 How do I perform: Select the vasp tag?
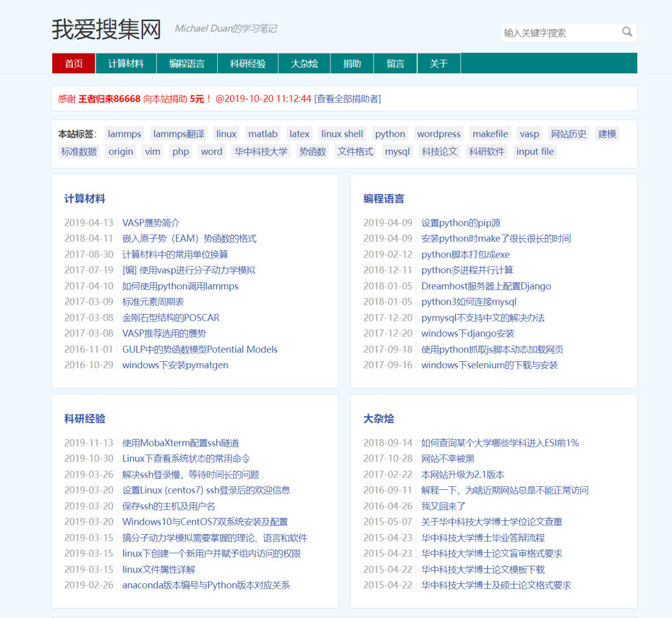tap(530, 134)
